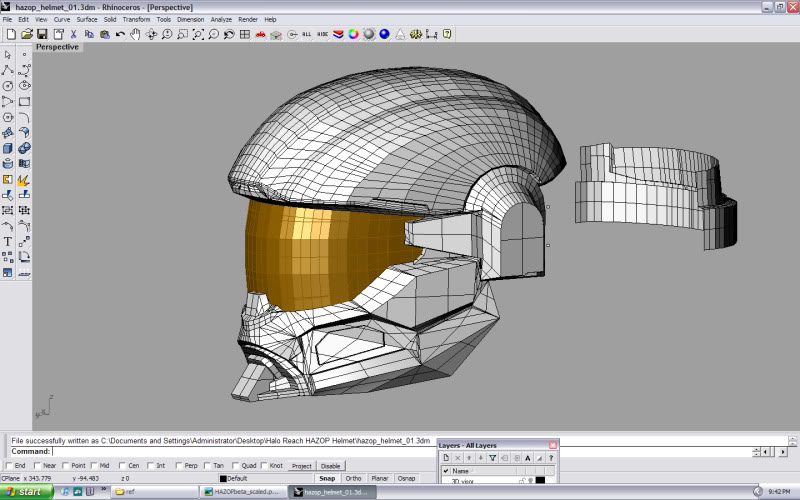Open the Surface menu
This screenshot has width=800, height=500.
[85, 19]
